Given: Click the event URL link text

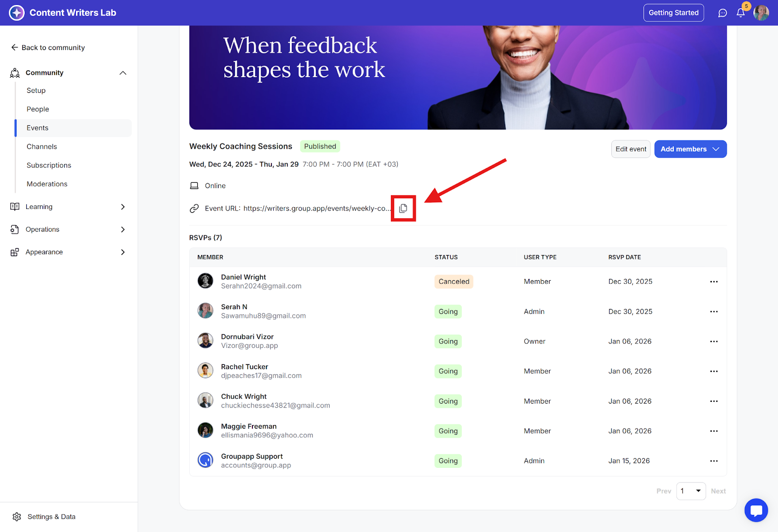Looking at the screenshot, I should tap(317, 208).
